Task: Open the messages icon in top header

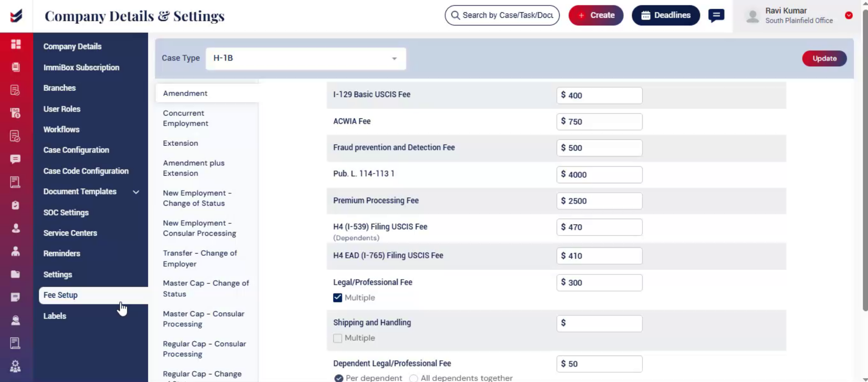Action: pyautogui.click(x=716, y=16)
